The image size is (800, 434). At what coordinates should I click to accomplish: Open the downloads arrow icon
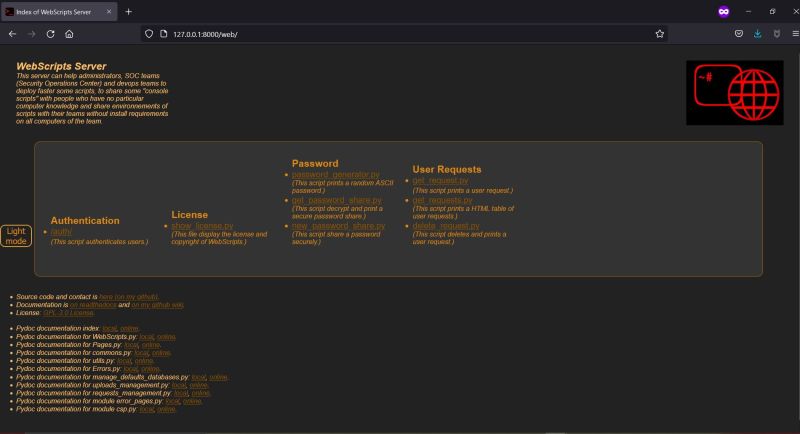(x=758, y=34)
